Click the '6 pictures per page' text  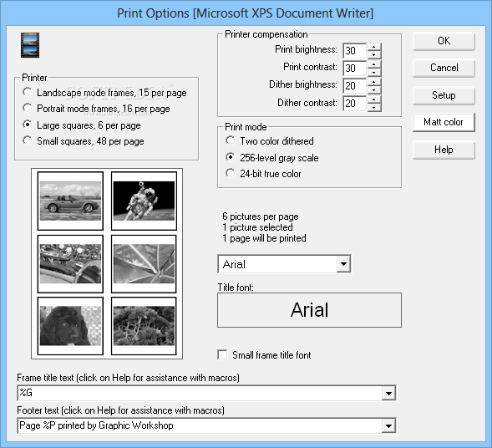pyautogui.click(x=261, y=216)
